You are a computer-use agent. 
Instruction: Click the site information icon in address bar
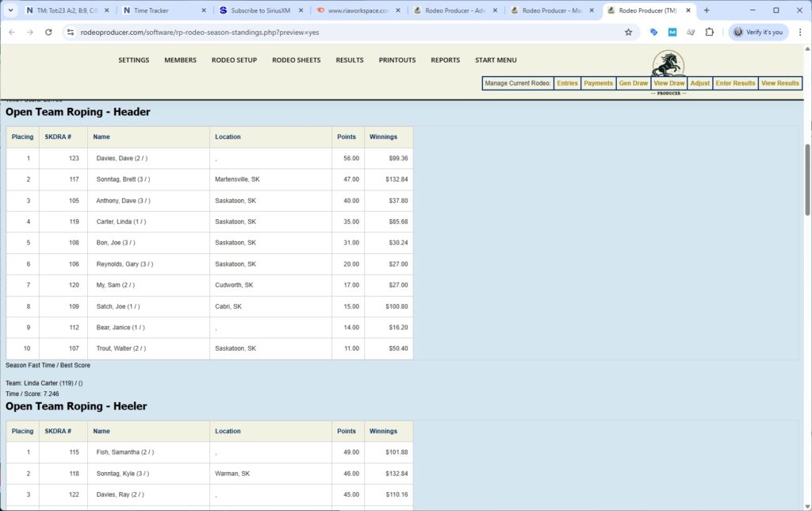pos(71,33)
